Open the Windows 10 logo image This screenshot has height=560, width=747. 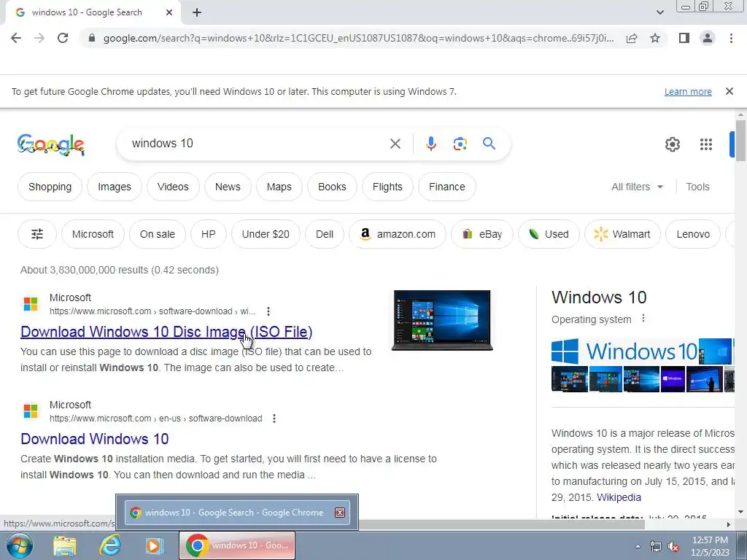(624, 351)
